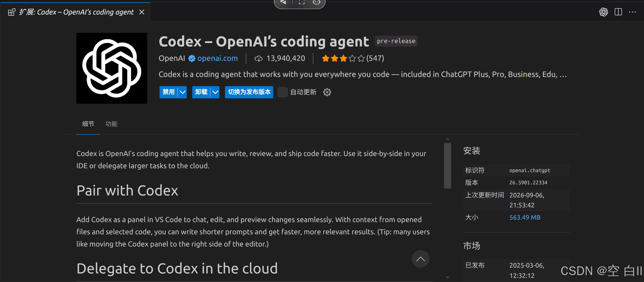Click the 安装 section heading
Screen dimensions: 644x282
pyautogui.click(x=472, y=151)
